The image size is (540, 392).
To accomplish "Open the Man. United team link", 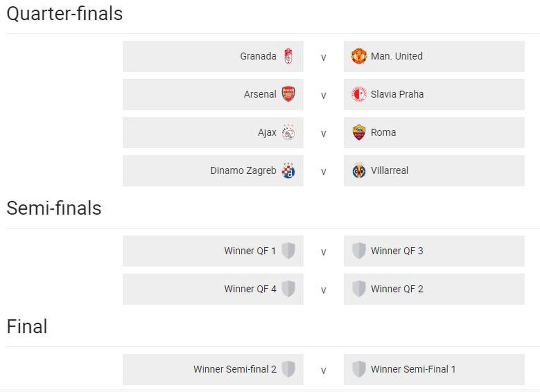I will (x=397, y=56).
